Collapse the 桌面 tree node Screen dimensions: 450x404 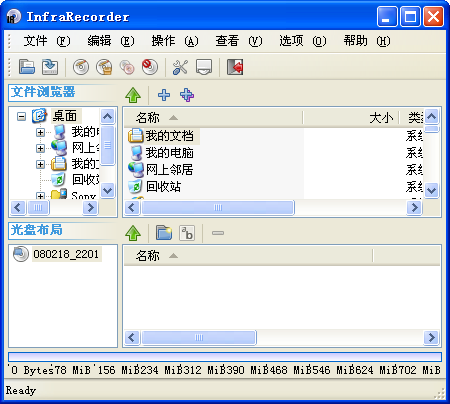pos(21,116)
